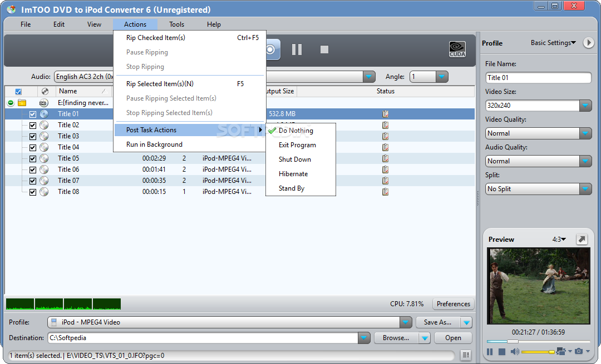Click the status icon for Title 04
This screenshot has width=601, height=364.
(x=385, y=147)
